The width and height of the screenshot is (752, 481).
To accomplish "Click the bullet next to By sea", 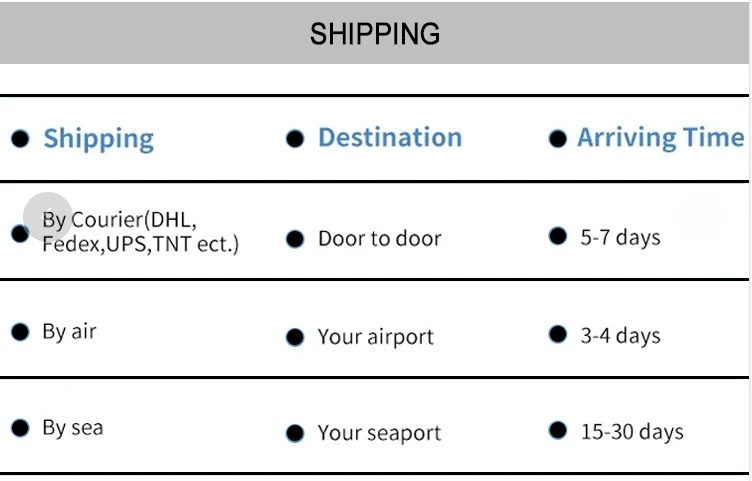I will coord(20,429).
